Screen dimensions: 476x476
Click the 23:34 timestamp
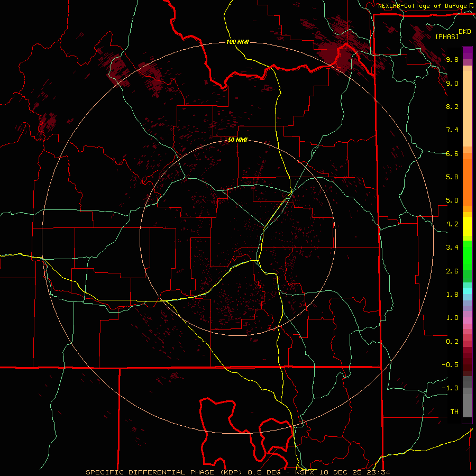(378, 472)
